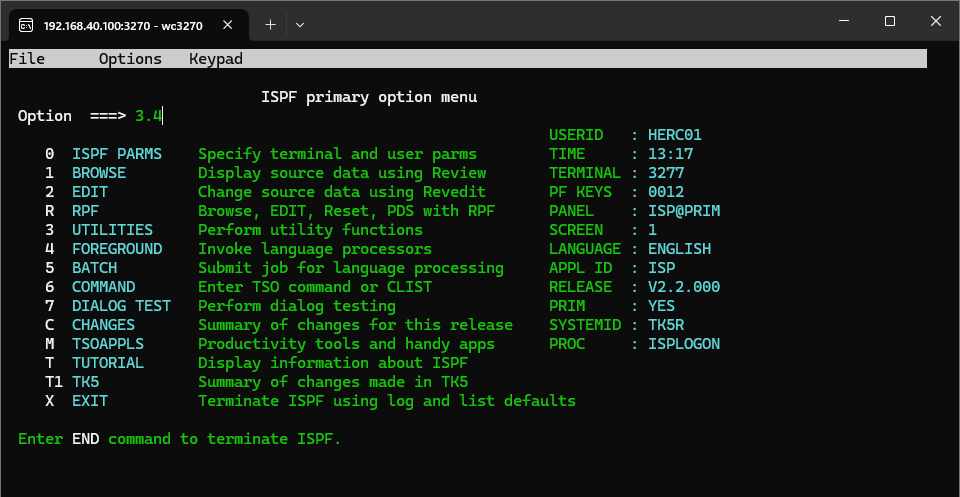Screen dimensions: 960x497
Task: Click the PF KEYS value 0012
Action: click(x=666, y=192)
